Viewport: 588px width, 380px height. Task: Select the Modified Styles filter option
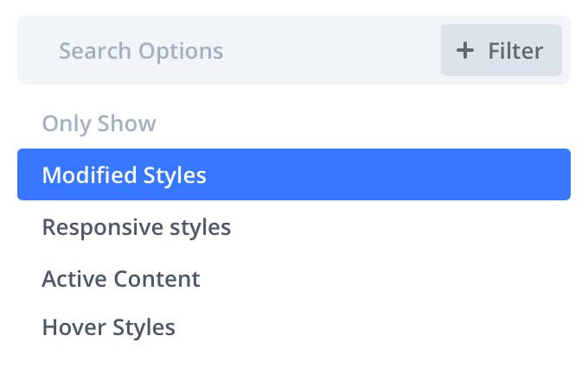125,175
